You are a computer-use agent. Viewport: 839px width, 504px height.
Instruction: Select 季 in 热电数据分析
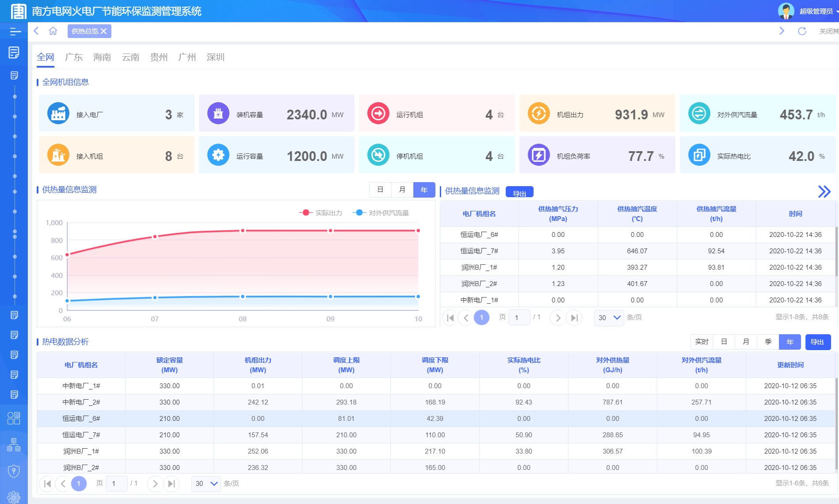coord(768,342)
